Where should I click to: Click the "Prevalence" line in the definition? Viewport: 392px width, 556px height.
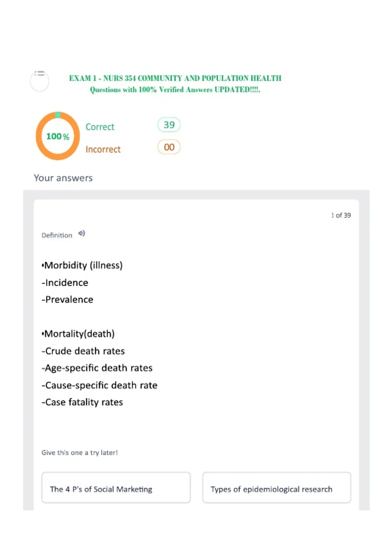(x=67, y=300)
